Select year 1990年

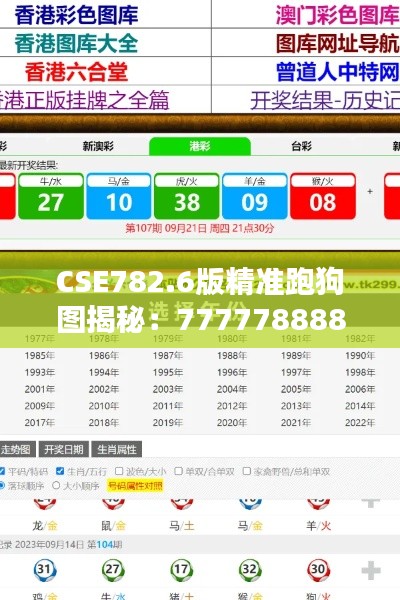tap(360, 355)
